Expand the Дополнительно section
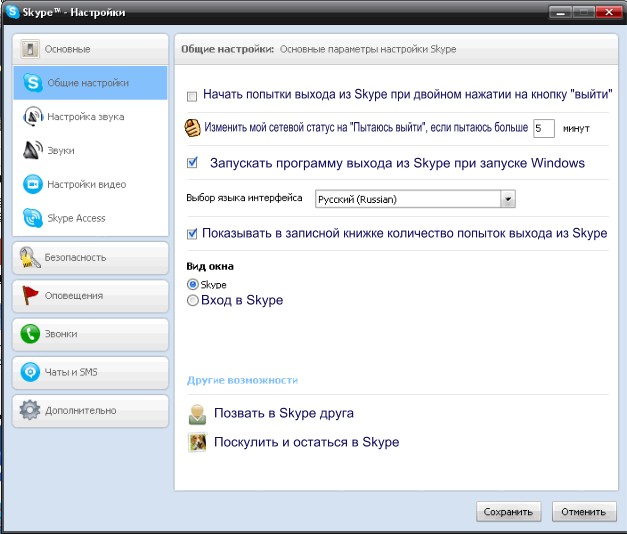Image resolution: width=627 pixels, height=534 pixels. tap(90, 410)
